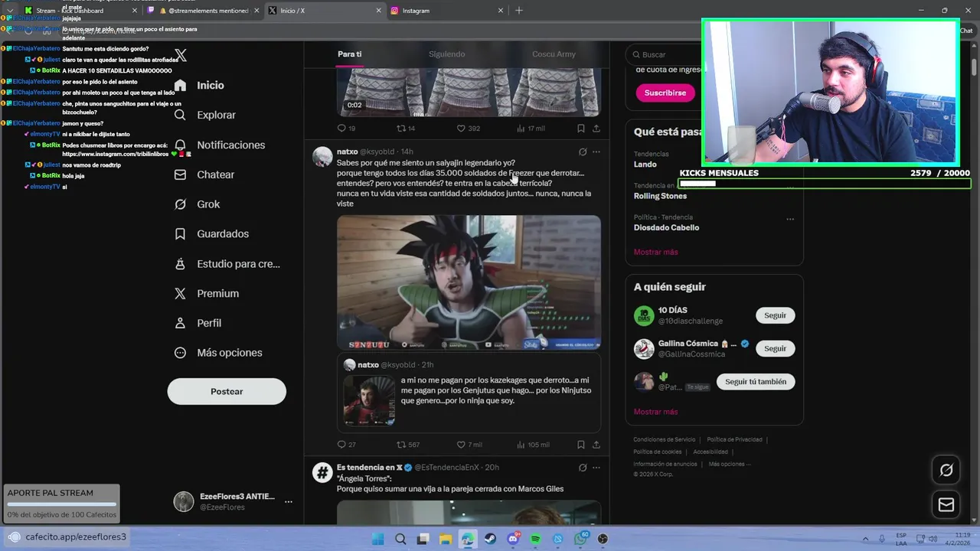
Task: Like the post with 392 likes
Action: [469, 129]
